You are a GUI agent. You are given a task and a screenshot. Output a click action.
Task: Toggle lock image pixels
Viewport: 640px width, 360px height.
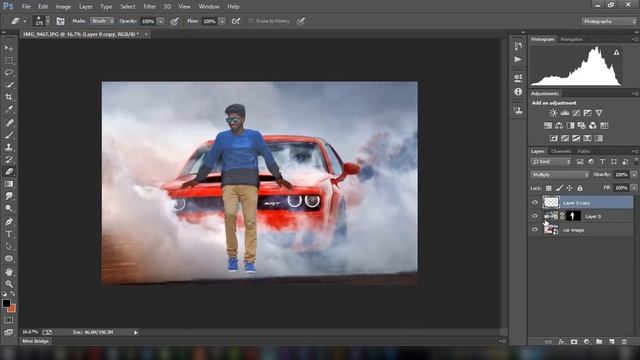tap(559, 188)
